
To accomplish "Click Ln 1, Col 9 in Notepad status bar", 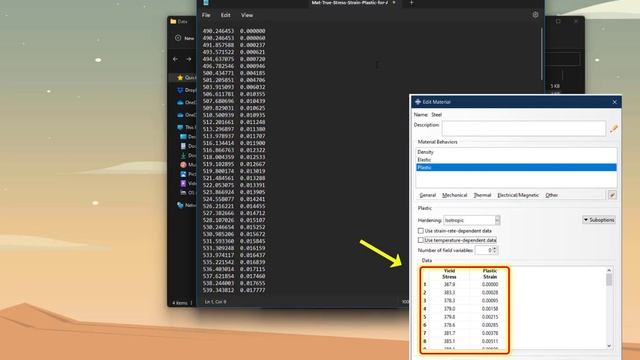I will [215, 302].
